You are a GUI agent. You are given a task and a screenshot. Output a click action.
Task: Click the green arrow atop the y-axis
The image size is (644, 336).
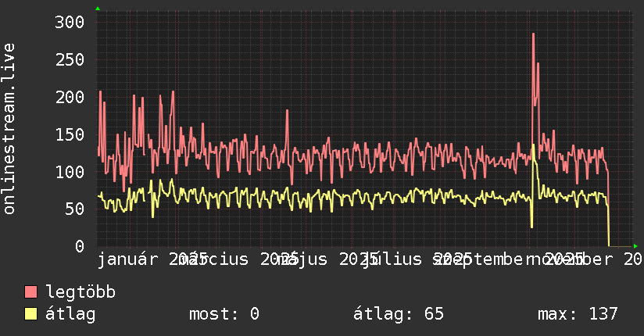[x=98, y=9]
